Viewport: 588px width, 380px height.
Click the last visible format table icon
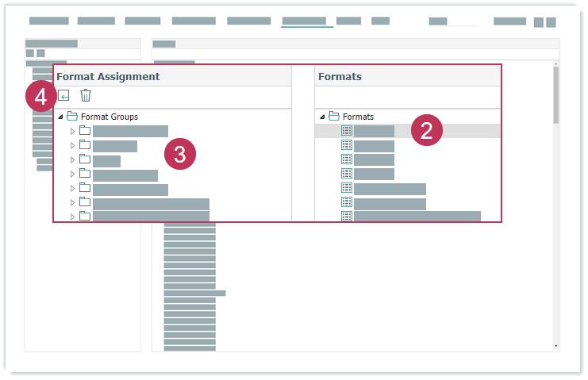(x=347, y=216)
